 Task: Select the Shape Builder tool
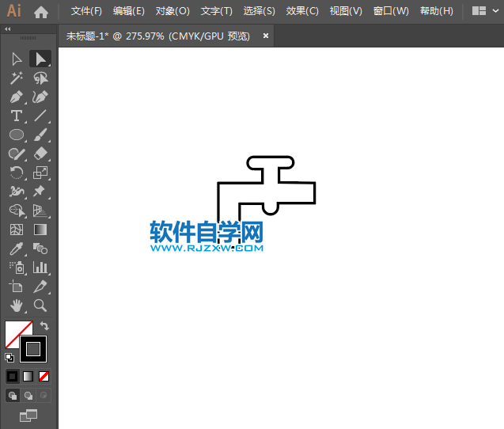[x=17, y=211]
